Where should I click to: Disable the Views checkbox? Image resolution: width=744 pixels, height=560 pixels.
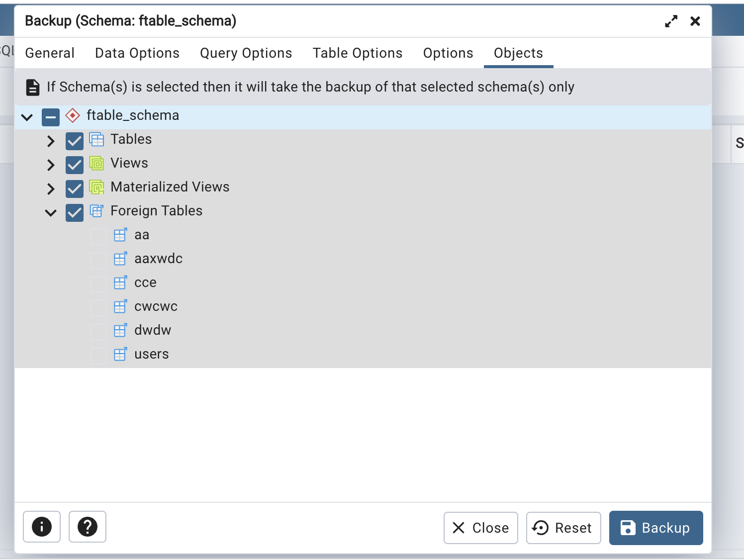tap(74, 165)
